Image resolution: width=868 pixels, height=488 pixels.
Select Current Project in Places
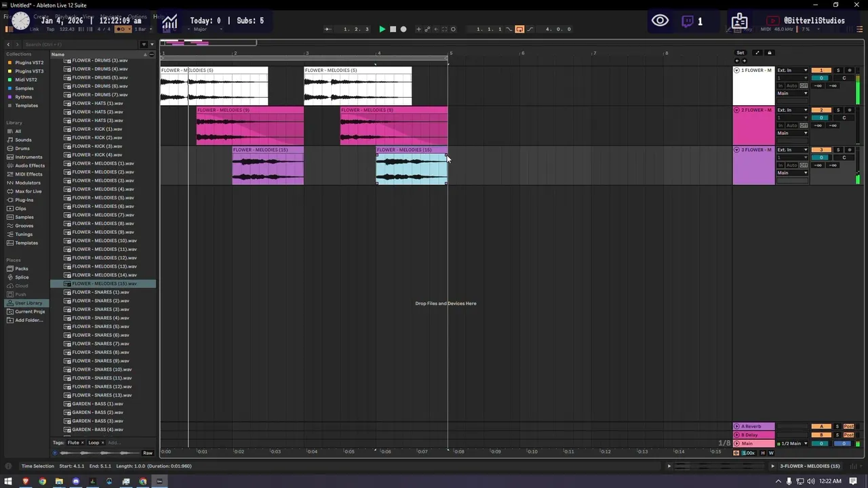30,312
